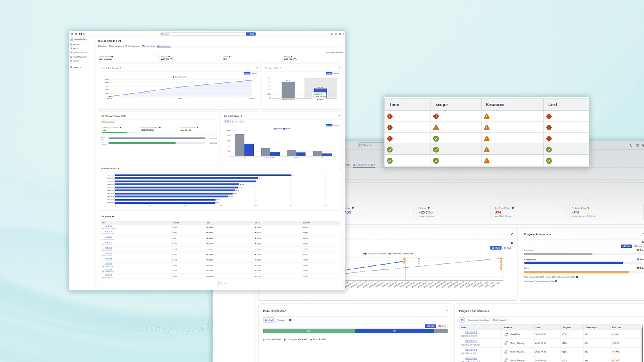Image resolution: width=644 pixels, height=362 pixels.
Task: Switch Status Distribution to By count
Action: click(x=282, y=320)
